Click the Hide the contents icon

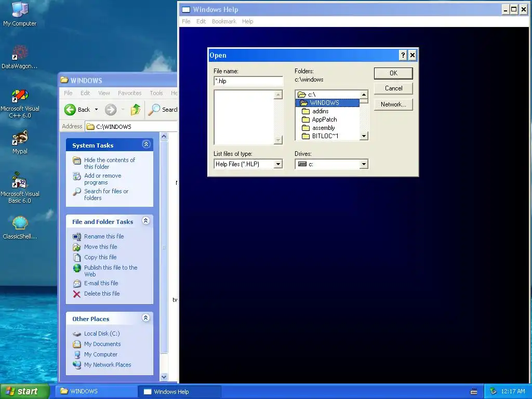click(x=77, y=161)
